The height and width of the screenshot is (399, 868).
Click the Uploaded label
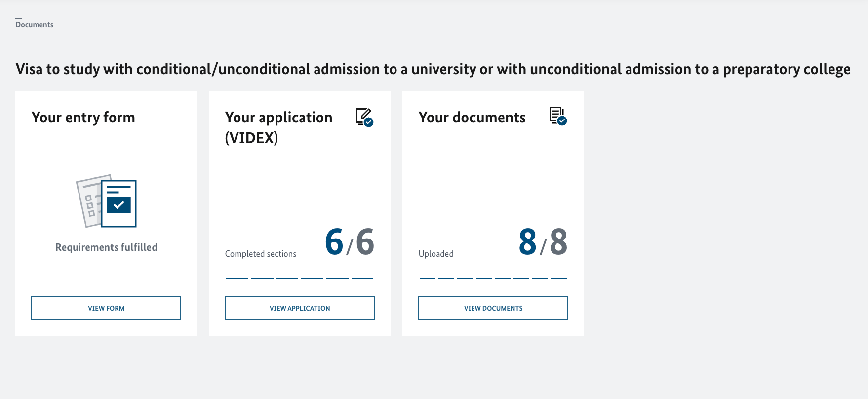coord(436,254)
